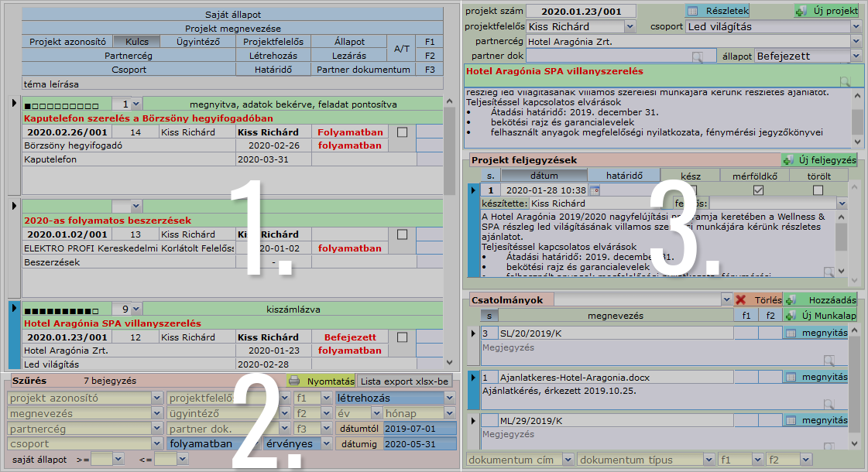Image resolution: width=868 pixels, height=472 pixels.
Task: Click the printer icon Nyomtatás button
Action: pos(321,381)
